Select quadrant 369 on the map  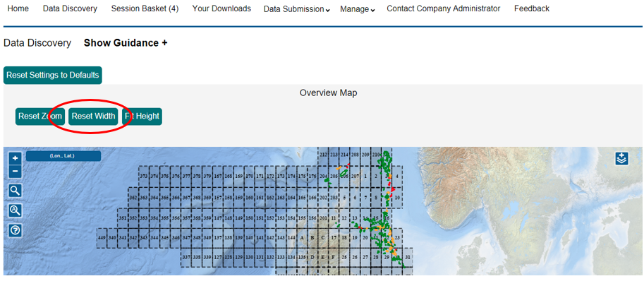[207, 198]
